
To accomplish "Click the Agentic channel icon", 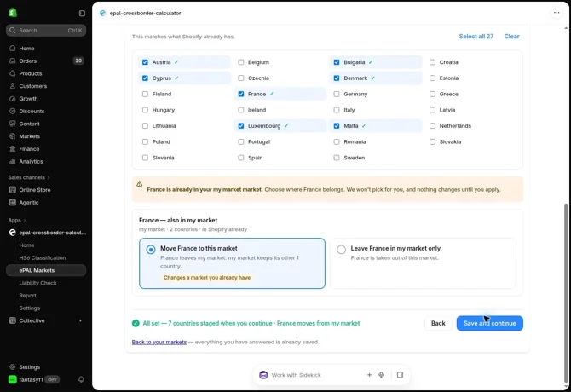I will (x=13, y=202).
